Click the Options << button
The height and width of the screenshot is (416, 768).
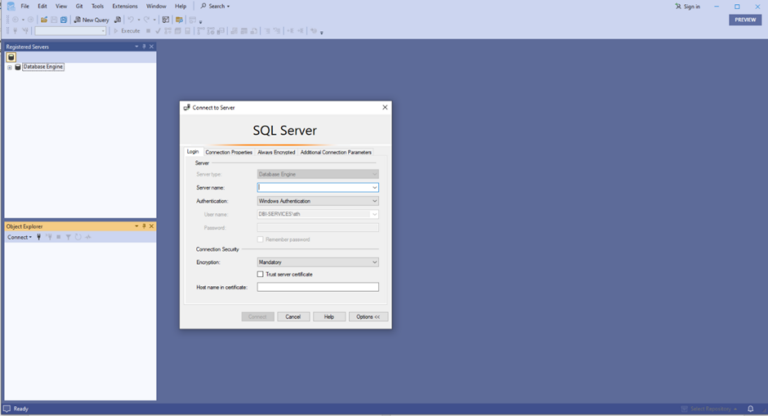click(x=368, y=316)
